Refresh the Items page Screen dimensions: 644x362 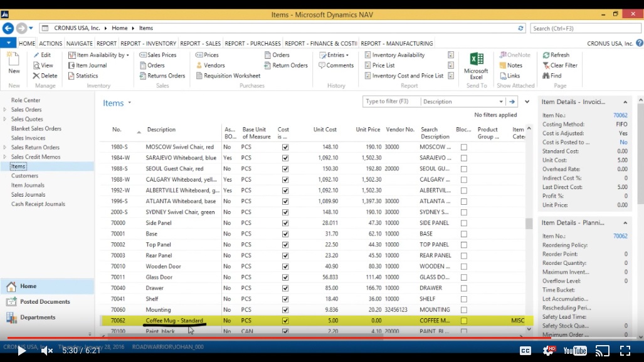pos(556,55)
